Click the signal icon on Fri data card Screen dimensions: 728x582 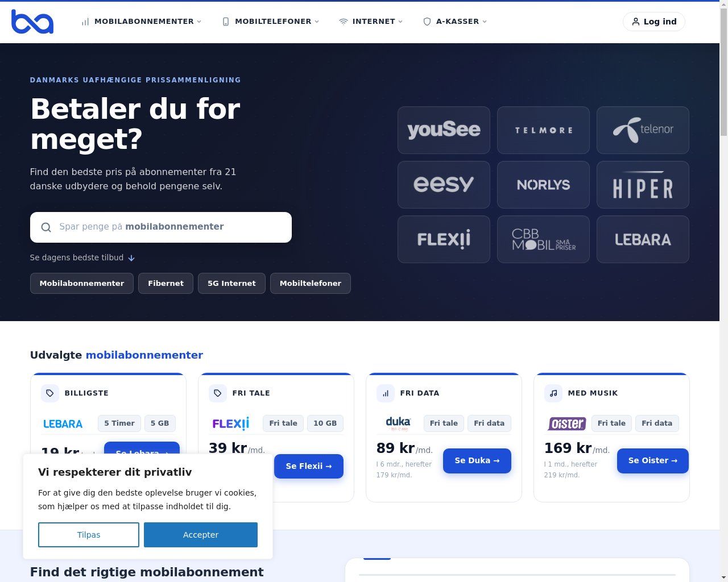point(386,393)
